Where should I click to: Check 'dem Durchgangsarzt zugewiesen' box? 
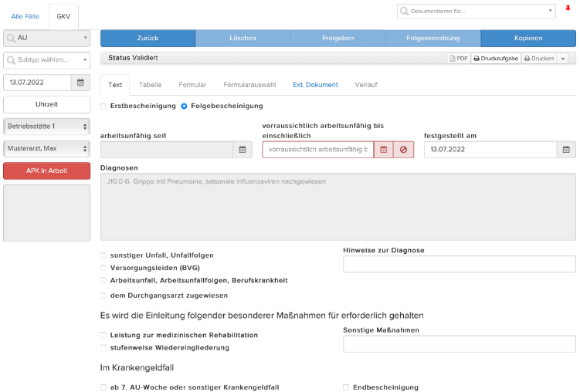(x=103, y=296)
